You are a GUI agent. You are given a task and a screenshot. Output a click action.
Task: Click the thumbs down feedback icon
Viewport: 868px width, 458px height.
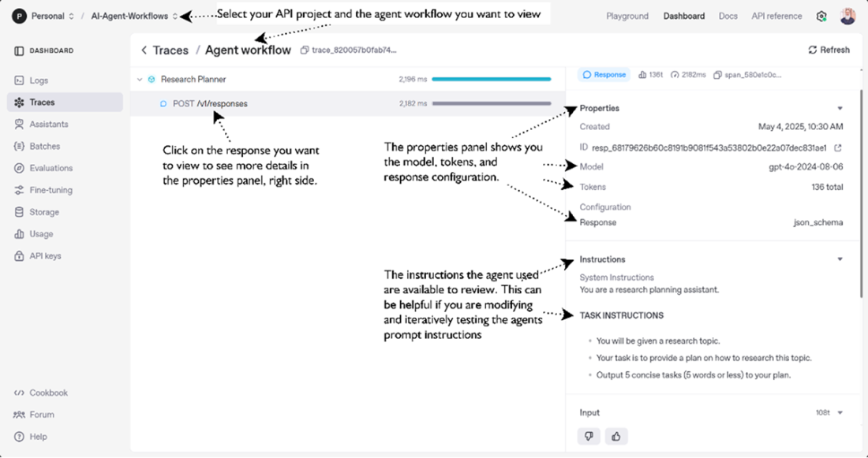[x=588, y=436]
